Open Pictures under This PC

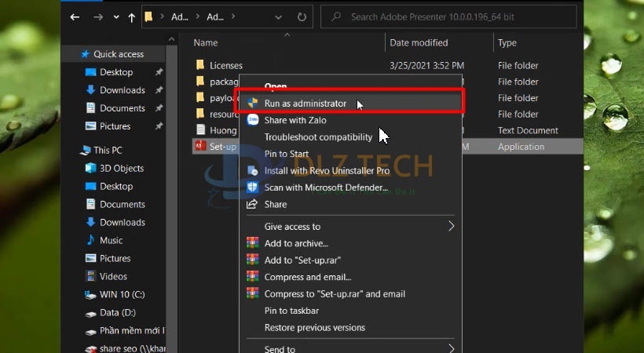pyautogui.click(x=115, y=259)
